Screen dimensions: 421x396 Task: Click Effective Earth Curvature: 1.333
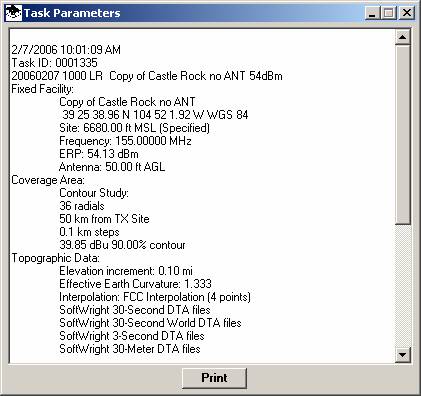tap(135, 284)
